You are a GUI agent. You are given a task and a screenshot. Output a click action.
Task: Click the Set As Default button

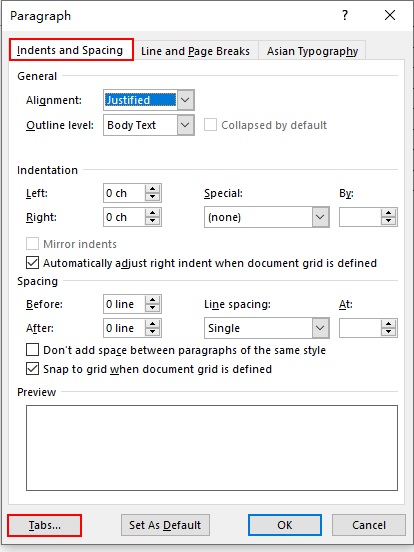coord(165,525)
